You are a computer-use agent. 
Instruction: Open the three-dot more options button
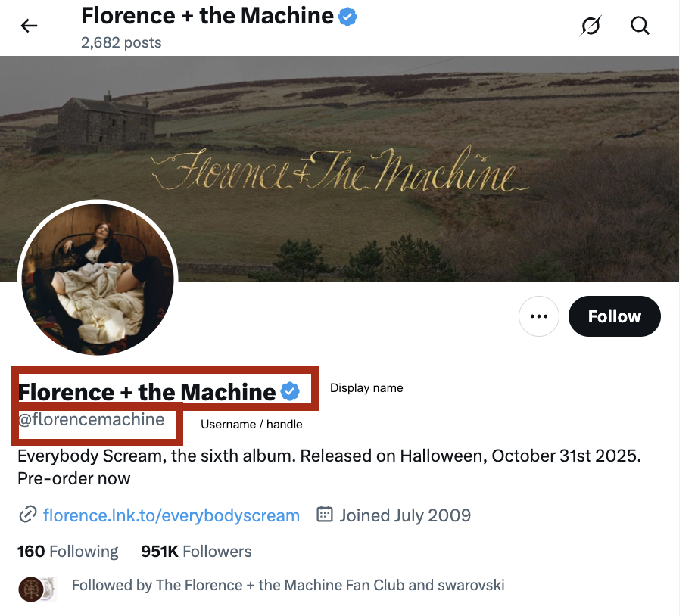[x=538, y=316]
